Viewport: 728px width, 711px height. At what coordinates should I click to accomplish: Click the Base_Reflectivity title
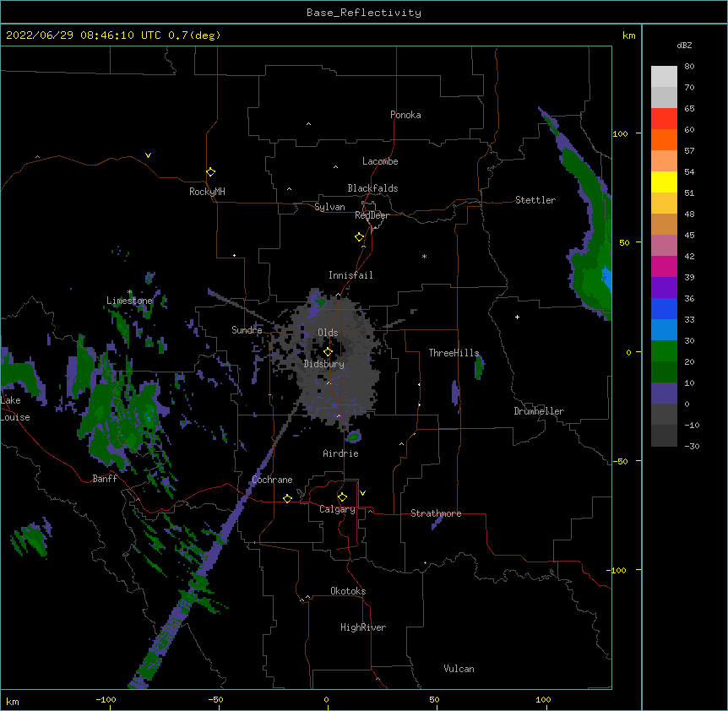(364, 13)
